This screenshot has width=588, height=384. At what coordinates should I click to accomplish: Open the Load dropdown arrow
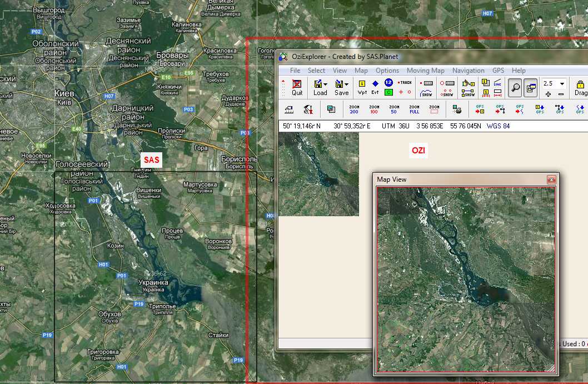325,84
